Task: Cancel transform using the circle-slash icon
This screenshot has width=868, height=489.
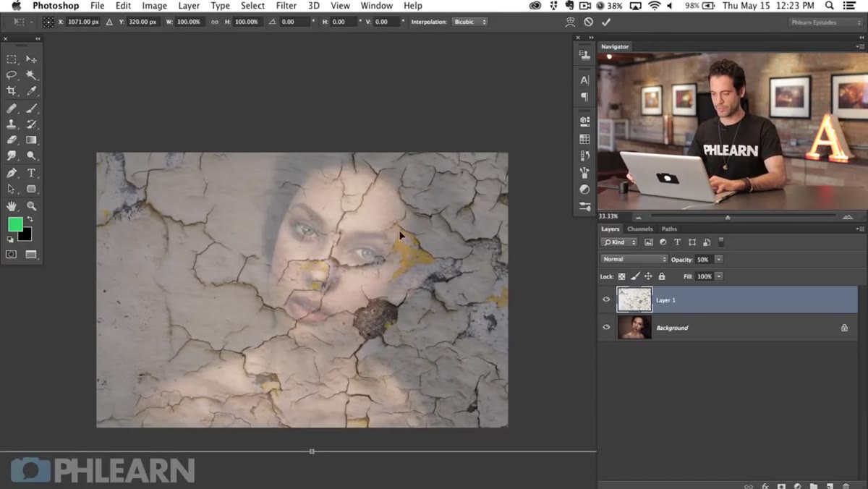Action: [589, 22]
